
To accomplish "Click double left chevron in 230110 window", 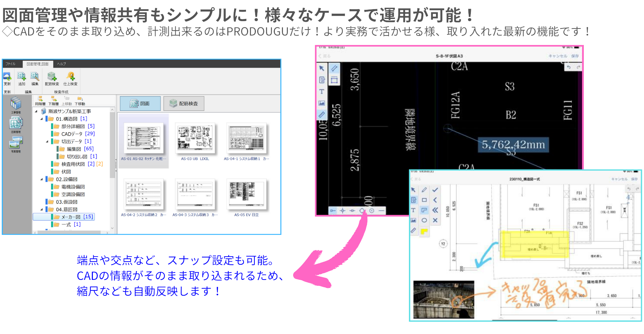I will pos(435,210).
